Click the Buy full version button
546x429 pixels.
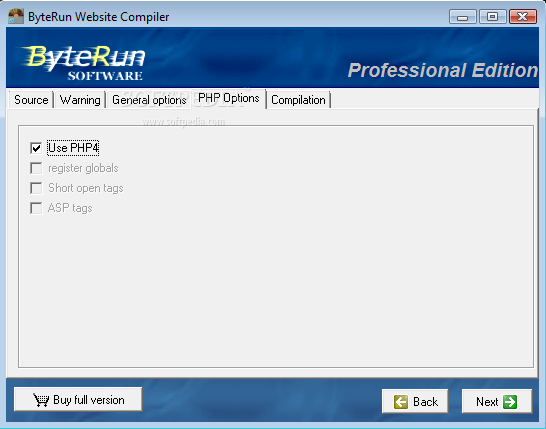tap(78, 399)
